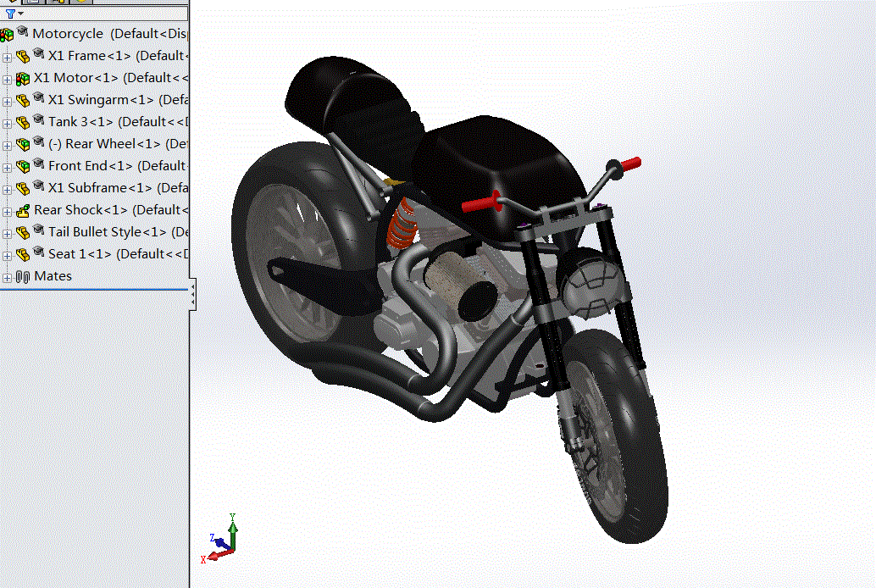The image size is (876, 588).
Task: Click the Rear Wheel component icon
Action: 22,145
